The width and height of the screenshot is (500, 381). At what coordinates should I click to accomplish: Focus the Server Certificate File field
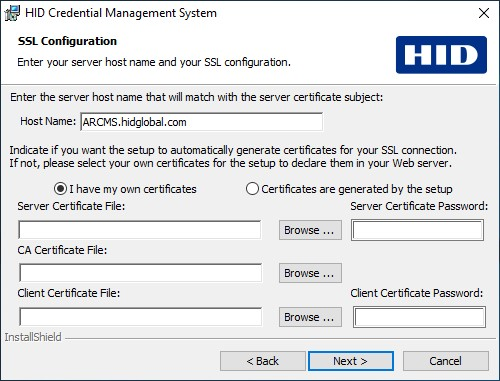click(140, 230)
